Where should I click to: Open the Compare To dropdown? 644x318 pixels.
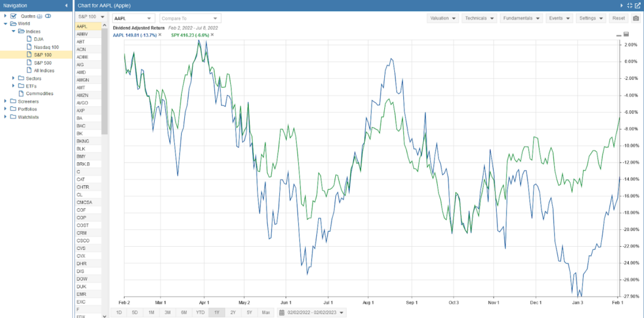point(190,18)
